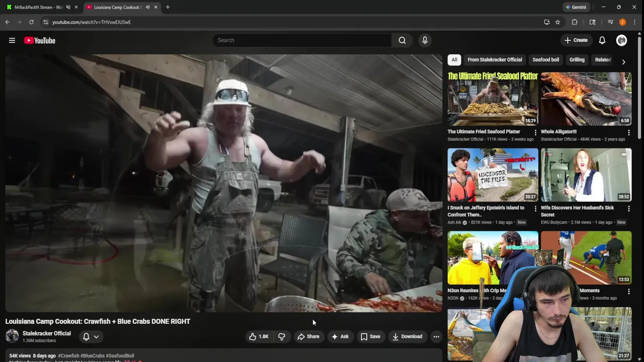The image size is (644, 362).
Task: Click the main video player
Action: 223,183
